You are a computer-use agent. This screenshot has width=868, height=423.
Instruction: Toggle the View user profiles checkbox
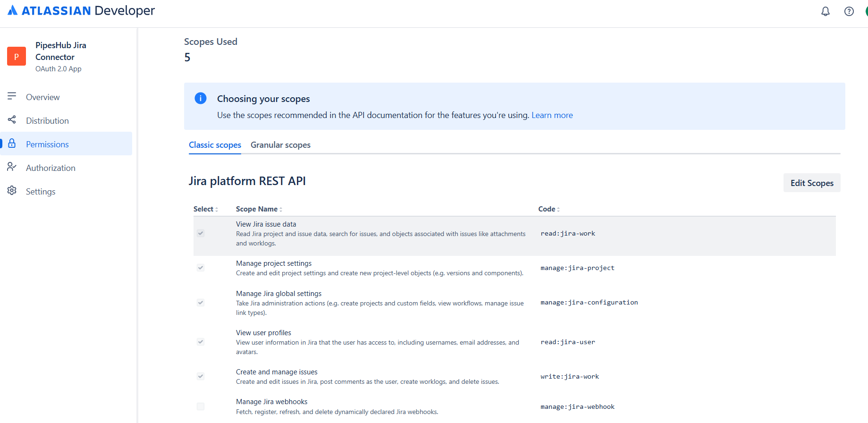coord(201,342)
